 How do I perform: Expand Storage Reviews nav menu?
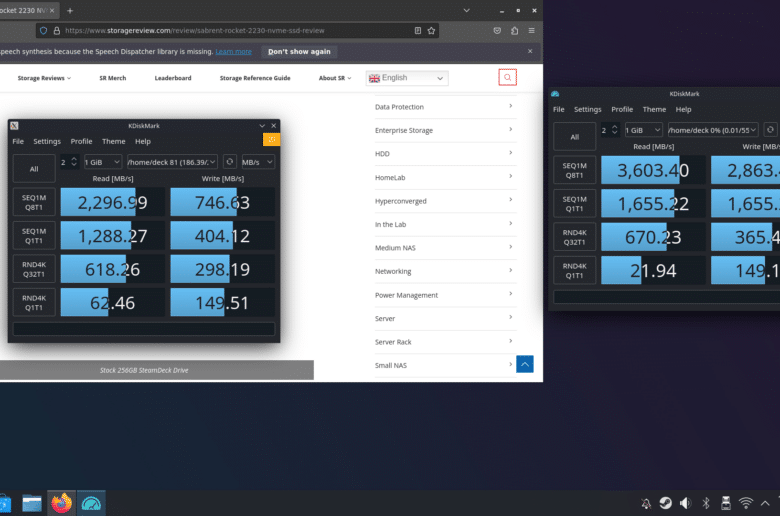(44, 78)
